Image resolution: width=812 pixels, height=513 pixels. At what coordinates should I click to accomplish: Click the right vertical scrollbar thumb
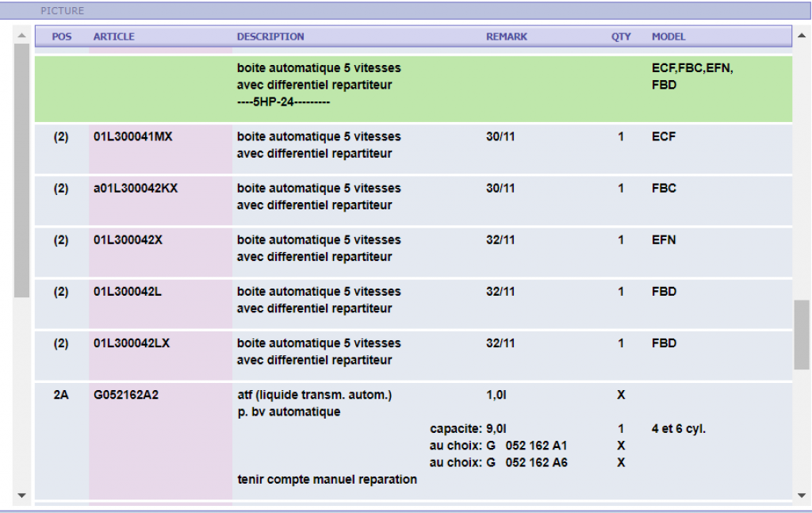[802, 335]
